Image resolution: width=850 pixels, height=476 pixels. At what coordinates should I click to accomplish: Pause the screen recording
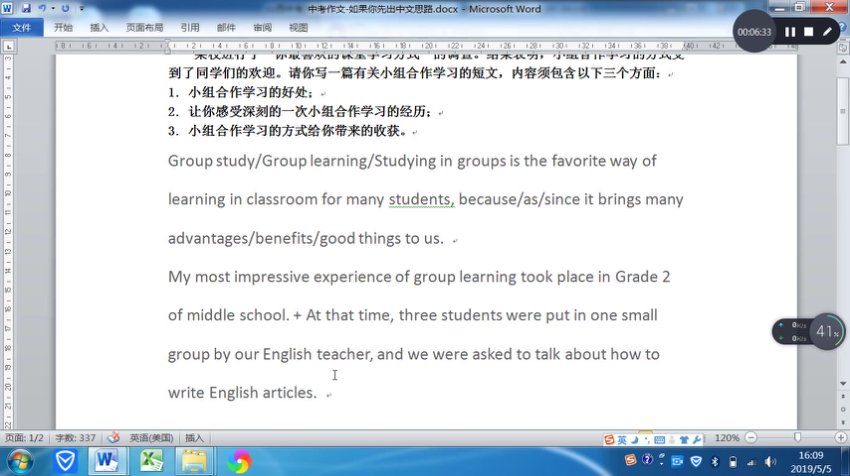click(790, 32)
